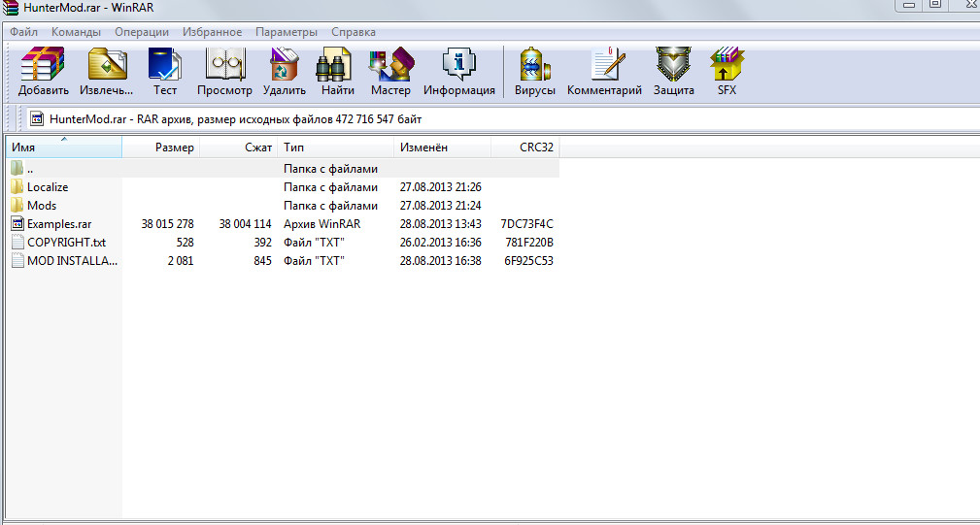Image resolution: width=980 pixels, height=525 pixels.
Task: Start the Вирусы virus scan
Action: pos(534,64)
